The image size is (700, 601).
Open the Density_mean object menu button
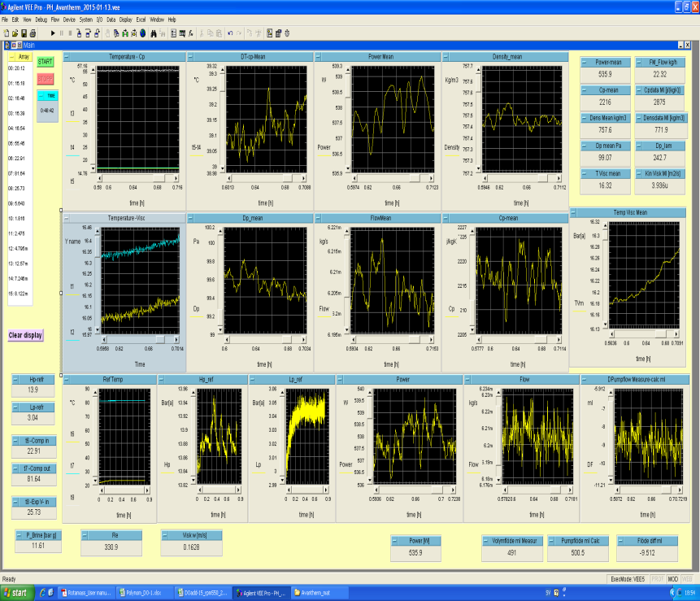coord(446,57)
